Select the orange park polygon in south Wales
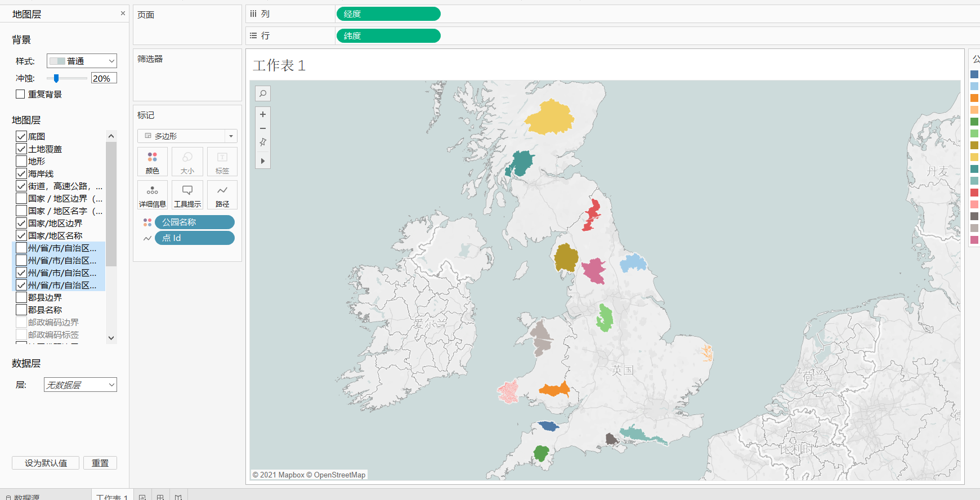This screenshot has height=500, width=980. coord(554,390)
